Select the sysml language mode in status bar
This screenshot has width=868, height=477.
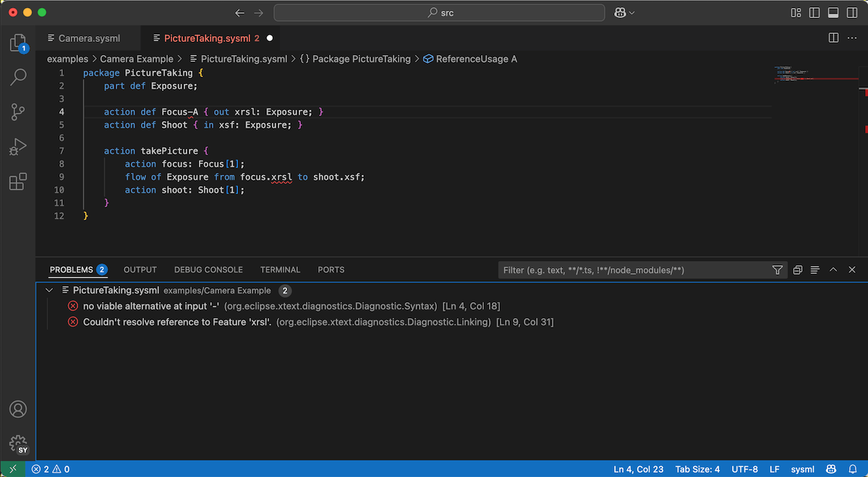[x=803, y=469]
